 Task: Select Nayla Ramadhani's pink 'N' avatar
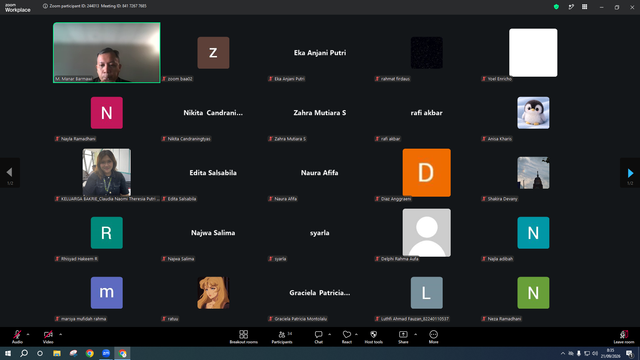107,113
